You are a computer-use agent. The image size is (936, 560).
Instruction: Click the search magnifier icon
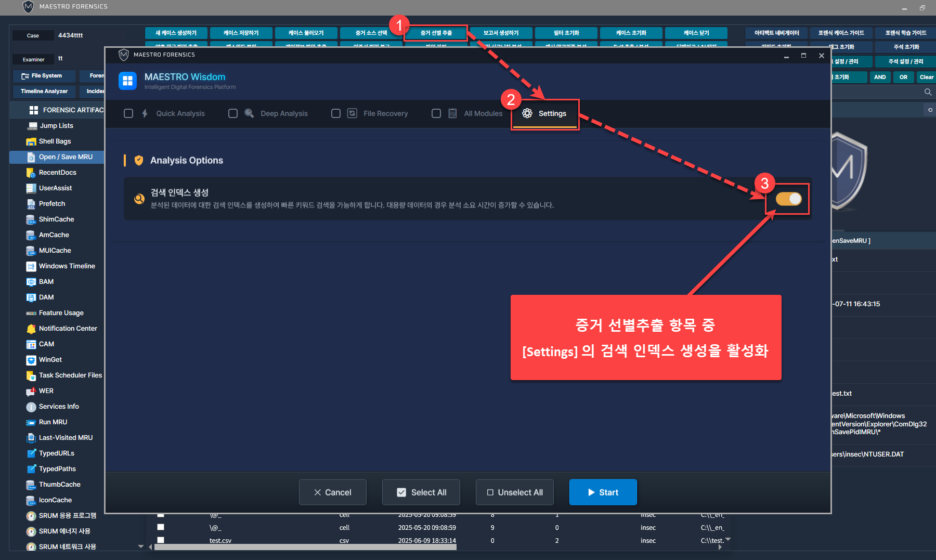click(x=928, y=92)
